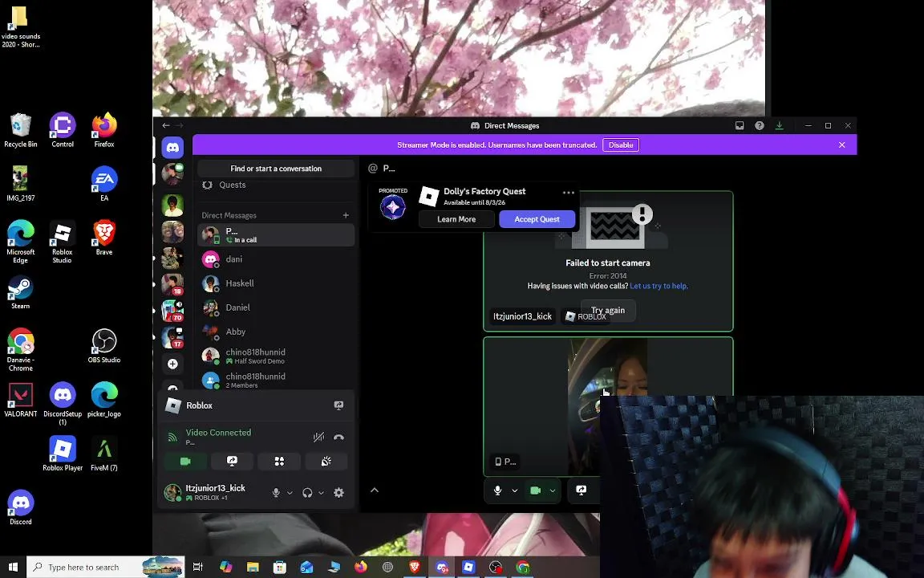Accept the Dolly's Factory Quest
924x578 pixels.
(537, 219)
